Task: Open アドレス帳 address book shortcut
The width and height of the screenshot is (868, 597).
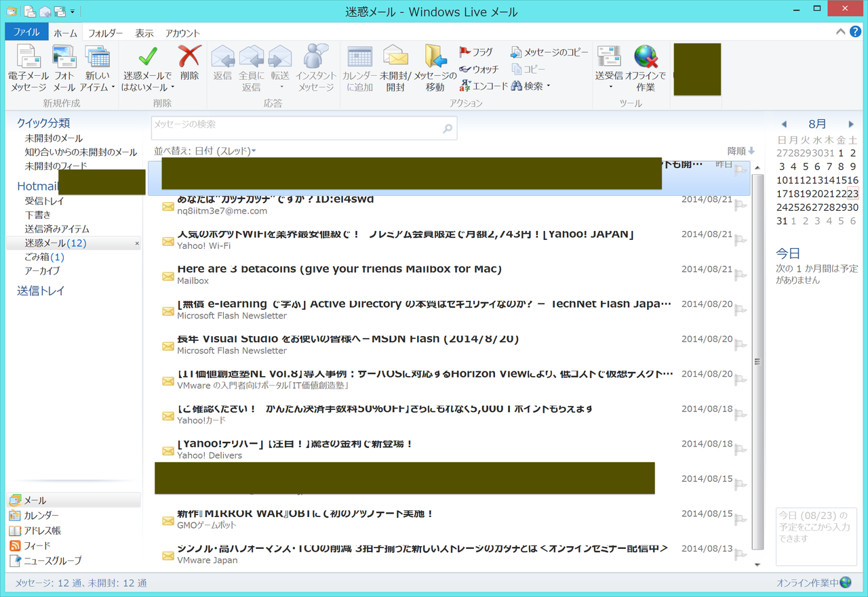Action: click(42, 531)
